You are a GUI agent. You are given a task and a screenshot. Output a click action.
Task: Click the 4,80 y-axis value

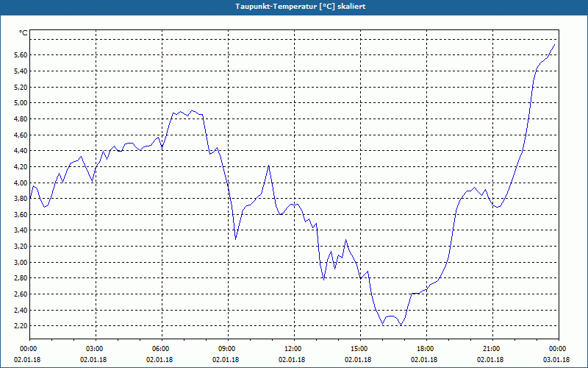pyautogui.click(x=21, y=119)
